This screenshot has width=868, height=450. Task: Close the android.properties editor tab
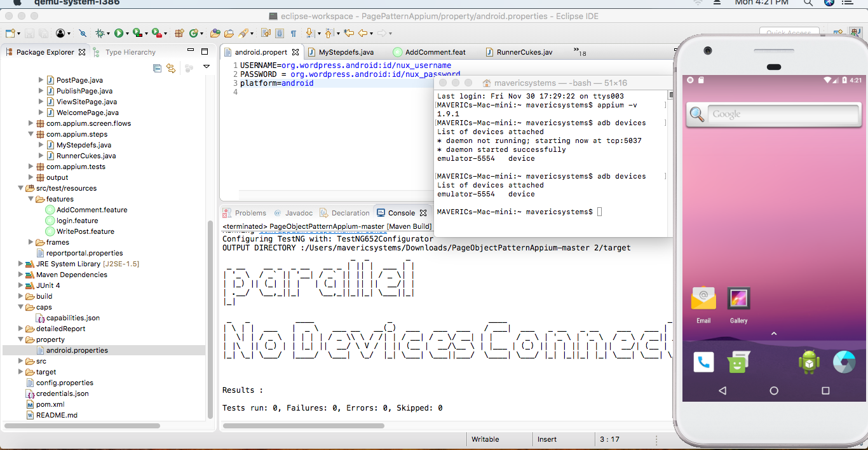[x=295, y=52]
